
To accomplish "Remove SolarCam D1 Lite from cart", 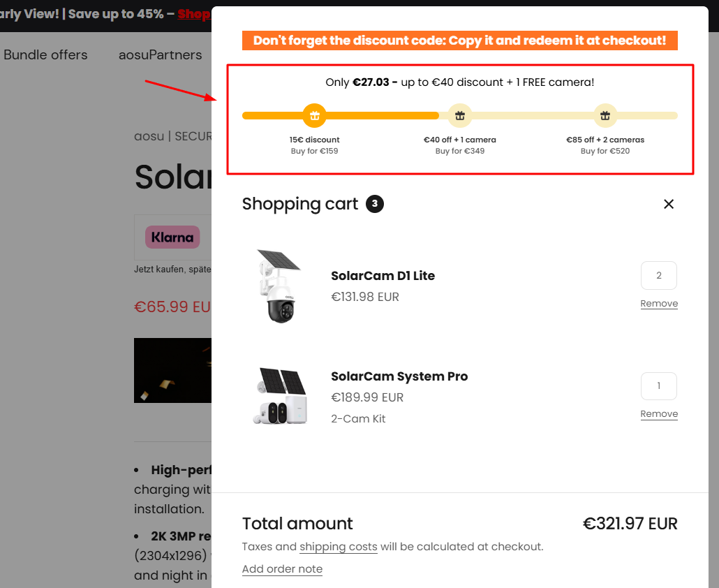I will click(659, 304).
